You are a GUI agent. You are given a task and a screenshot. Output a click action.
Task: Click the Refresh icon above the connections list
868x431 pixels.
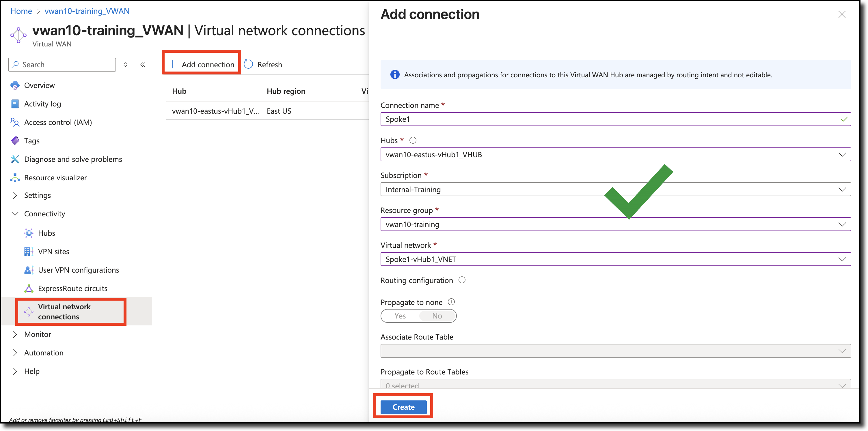pos(248,64)
